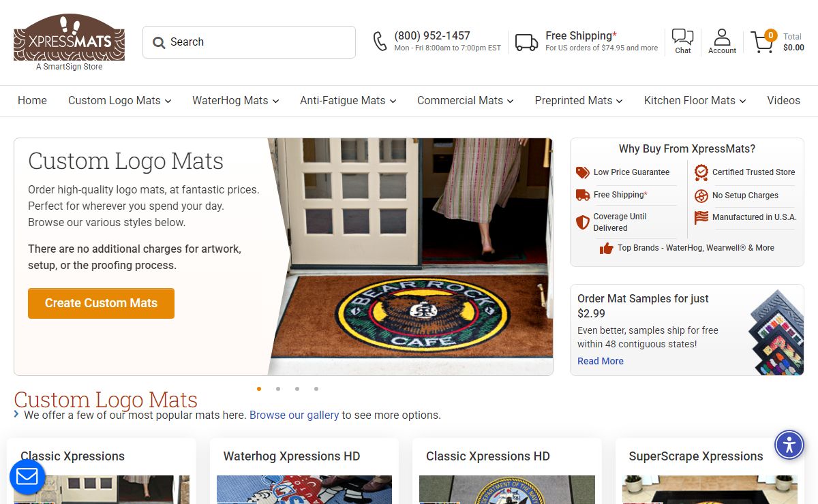The image size is (818, 504).
Task: Open the Classic Xpressions HD card title
Action: tap(487, 456)
